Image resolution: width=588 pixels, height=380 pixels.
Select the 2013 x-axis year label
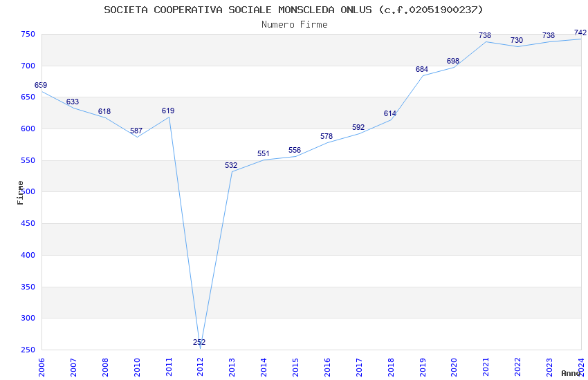coord(232,368)
